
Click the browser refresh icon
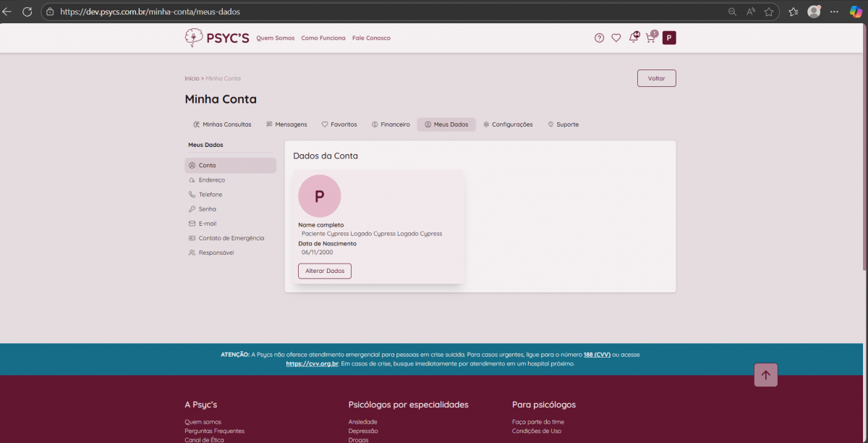tap(27, 12)
